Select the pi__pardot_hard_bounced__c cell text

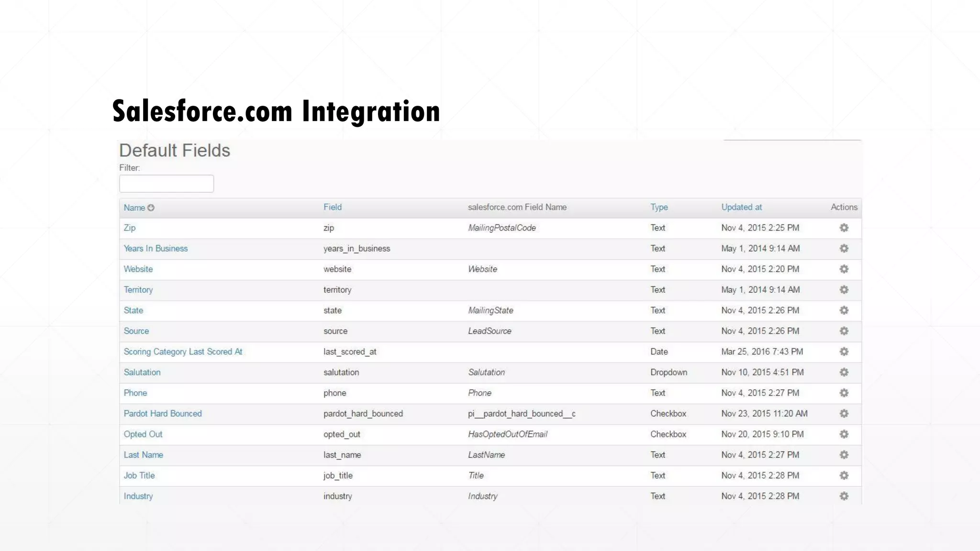point(522,414)
